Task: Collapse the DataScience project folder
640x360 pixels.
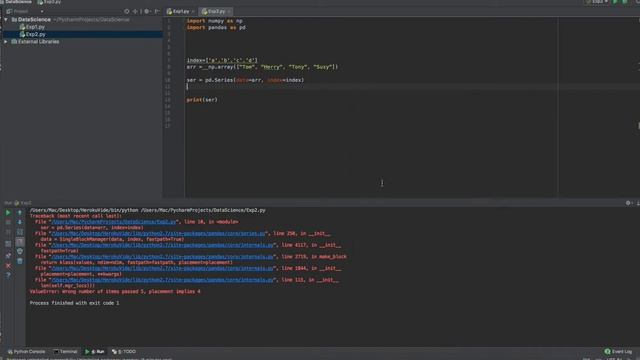Action: (6, 20)
